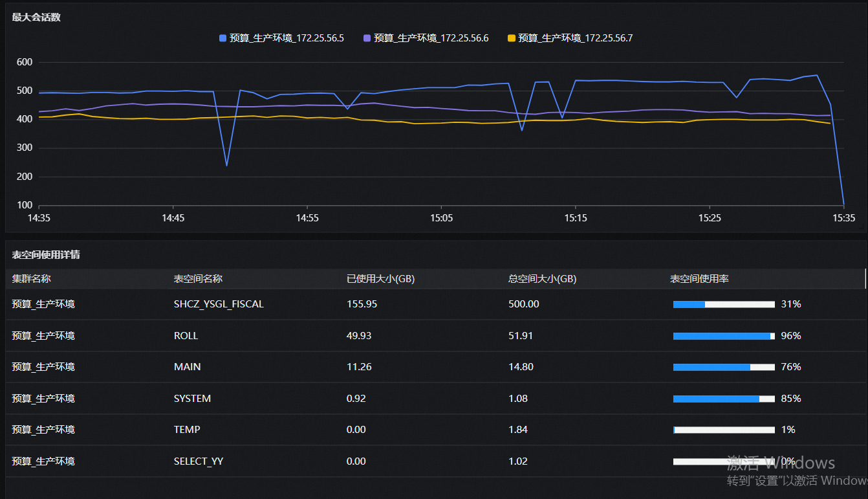Click the 1.08 total size value
Viewport: 868px width, 499px height.
(518, 399)
